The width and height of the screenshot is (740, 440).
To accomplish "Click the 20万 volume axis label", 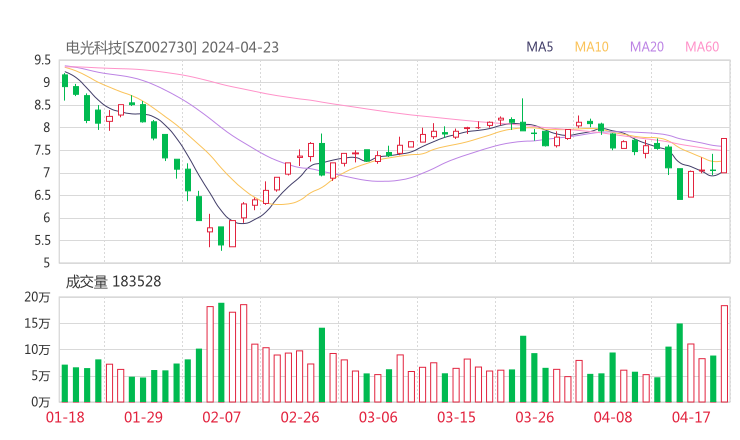I will [x=38, y=297].
